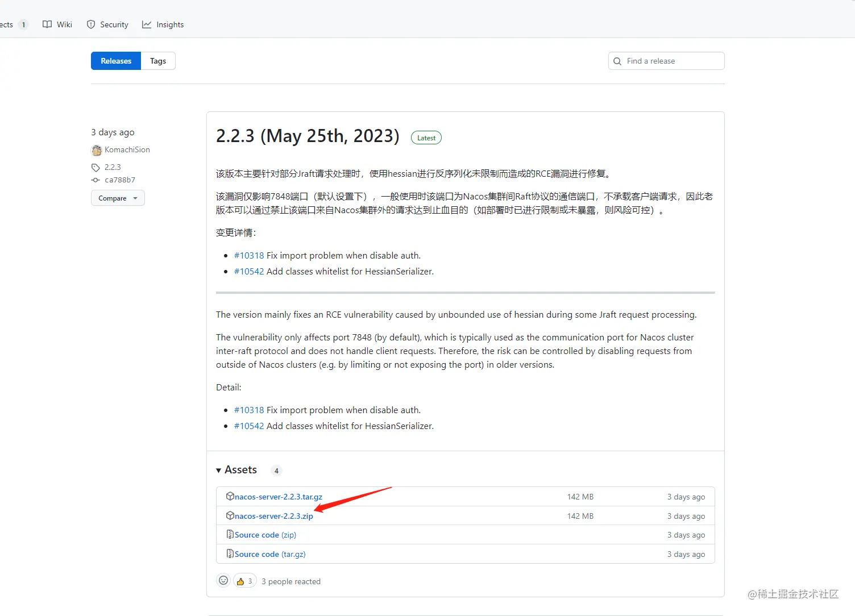Click 3 days ago release date in sidebar

pyautogui.click(x=113, y=132)
